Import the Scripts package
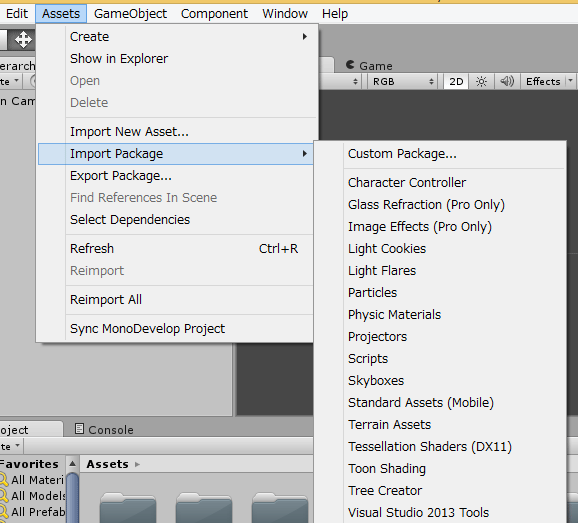The height and width of the screenshot is (523, 578). pos(440,359)
